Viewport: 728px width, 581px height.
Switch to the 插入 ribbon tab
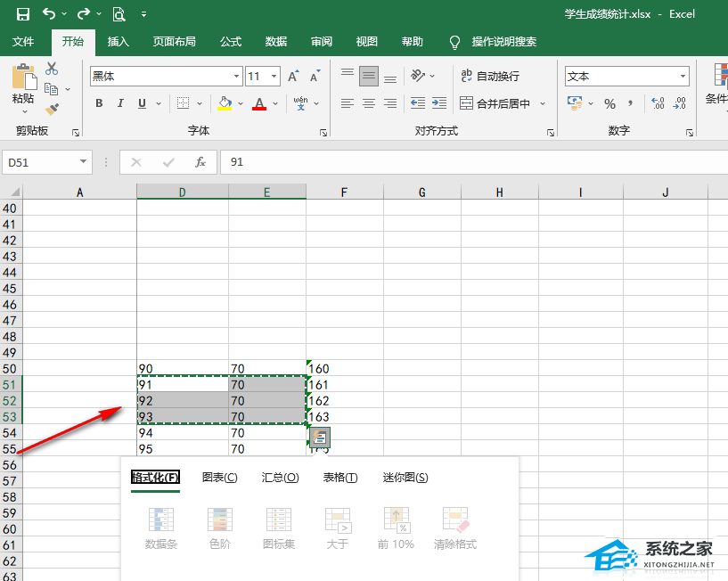pyautogui.click(x=118, y=42)
